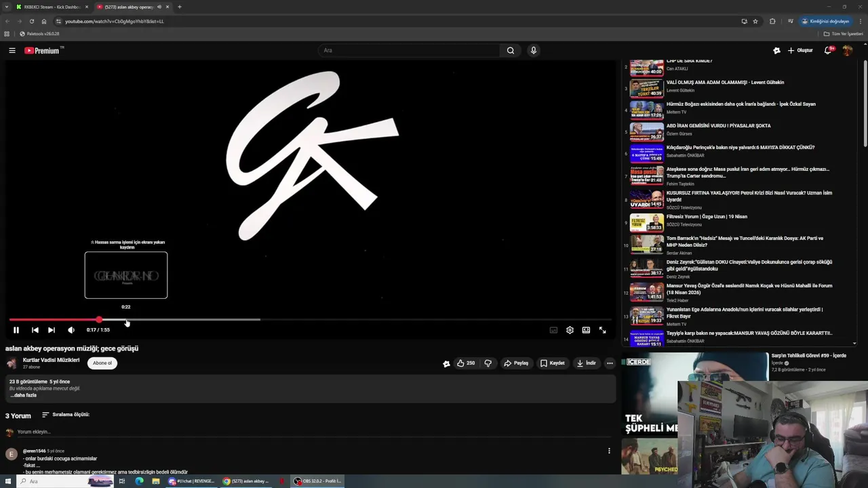Save video with Kaydet button
The image size is (868, 488).
click(x=553, y=363)
